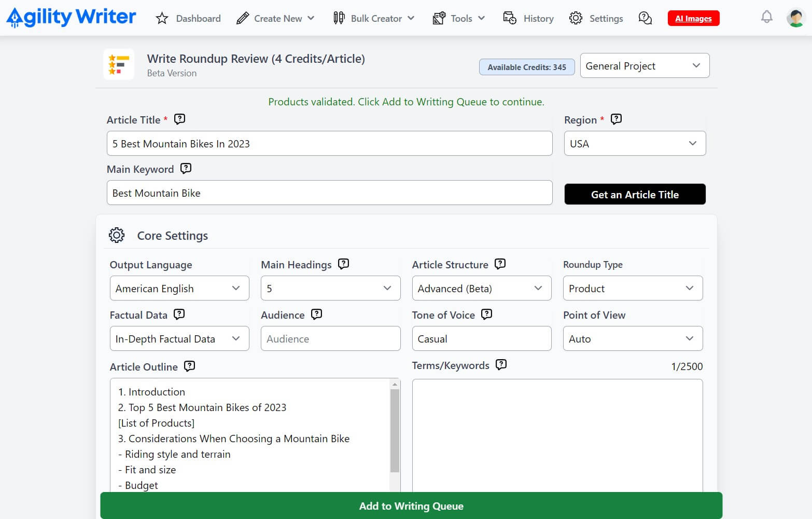Click help icon beside Main Keyword
The image size is (812, 519).
pos(186,169)
